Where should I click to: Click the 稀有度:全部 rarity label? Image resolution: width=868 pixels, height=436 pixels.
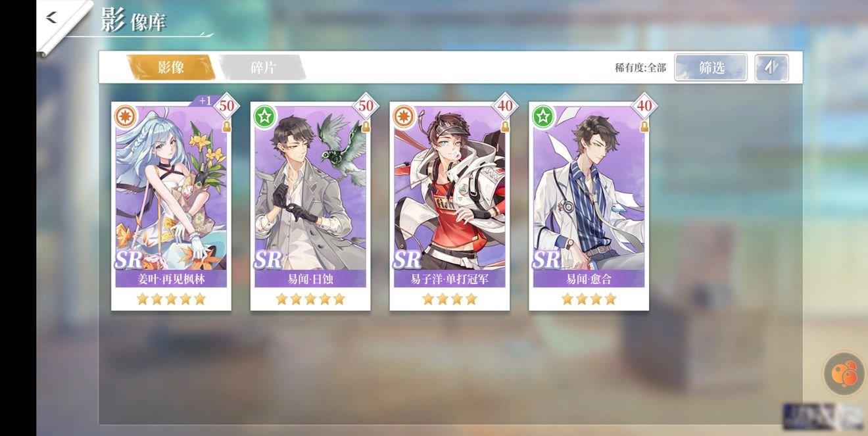640,68
